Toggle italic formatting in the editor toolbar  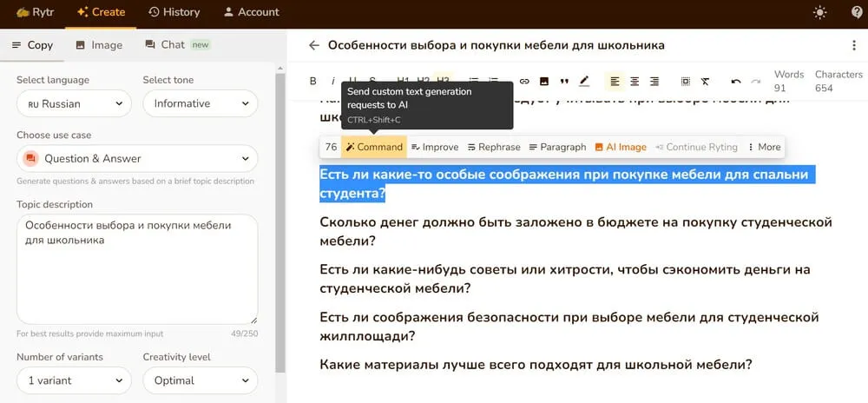(333, 82)
